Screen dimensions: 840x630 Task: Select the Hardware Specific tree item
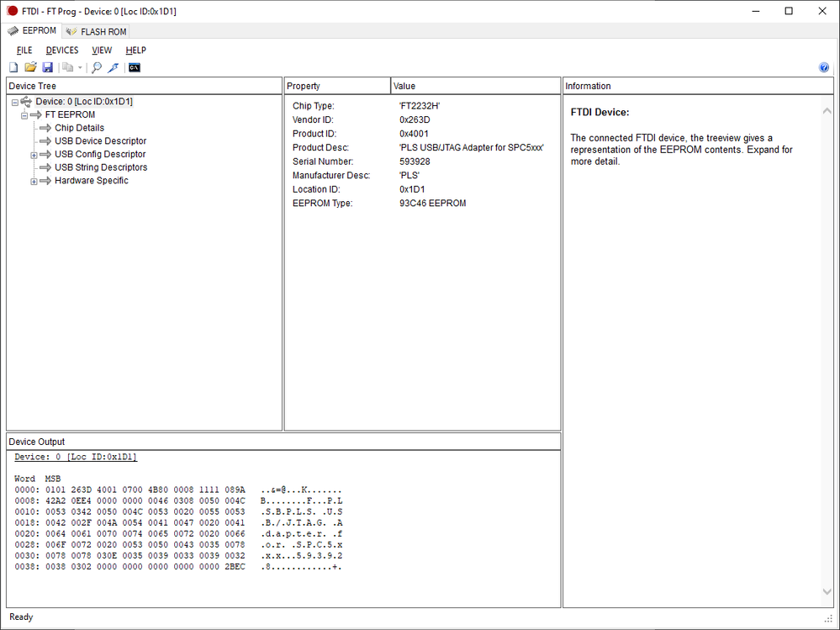pos(92,181)
